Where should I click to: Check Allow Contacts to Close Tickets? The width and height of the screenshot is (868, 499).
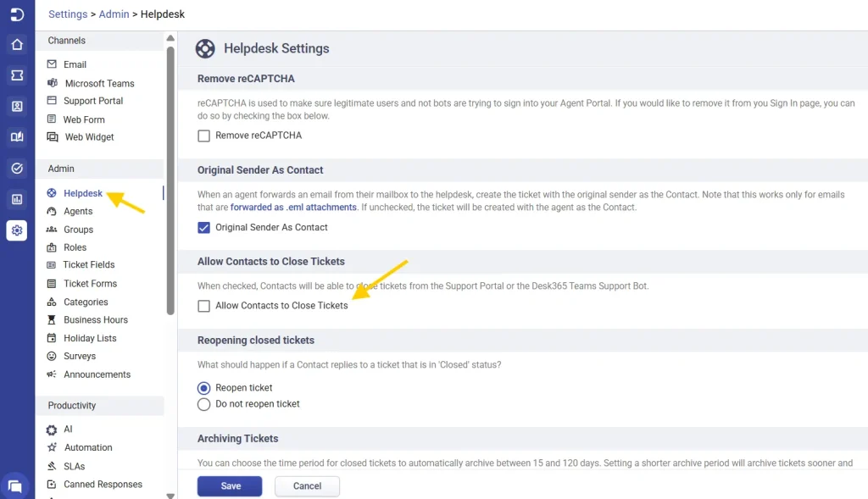click(203, 306)
